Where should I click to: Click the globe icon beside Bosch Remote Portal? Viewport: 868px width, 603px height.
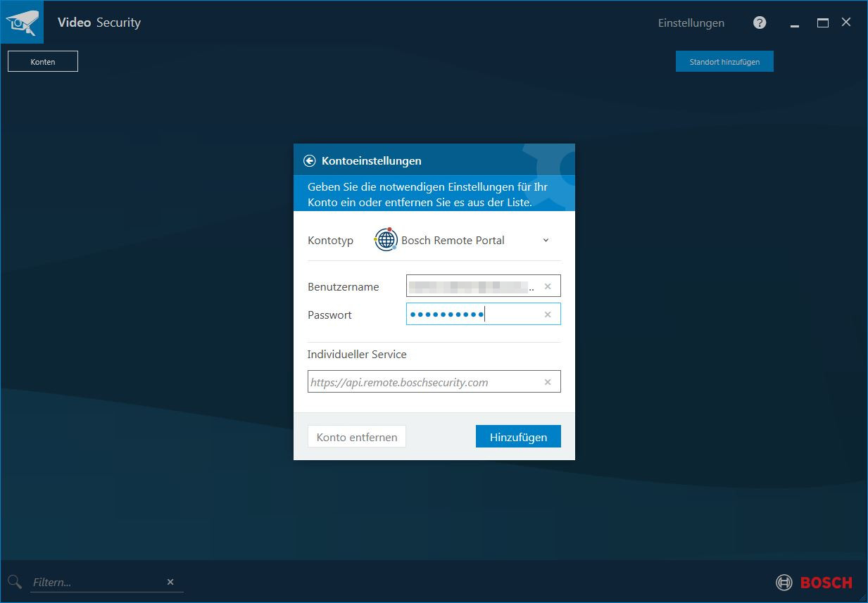[386, 240]
